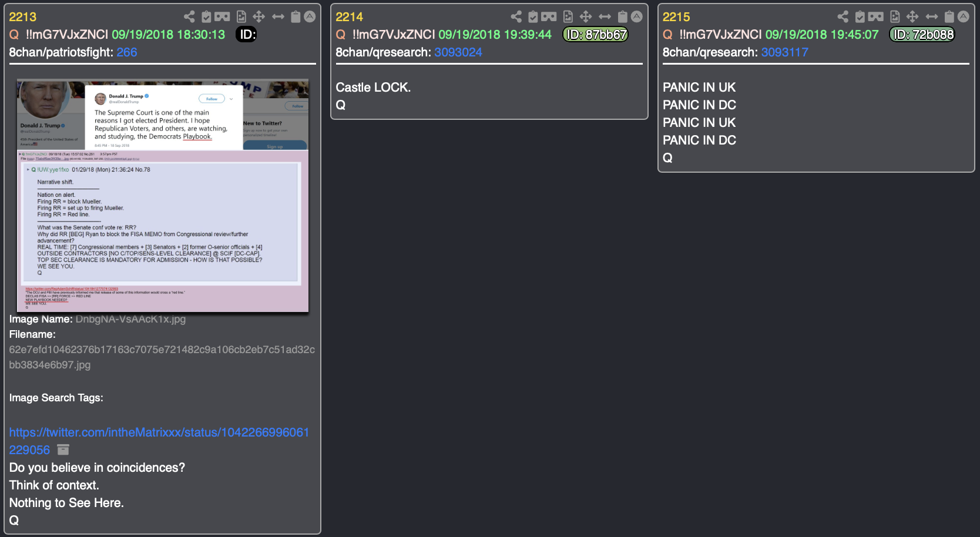
Task: Click clipboard-check icon on post 2214
Action: click(x=533, y=17)
